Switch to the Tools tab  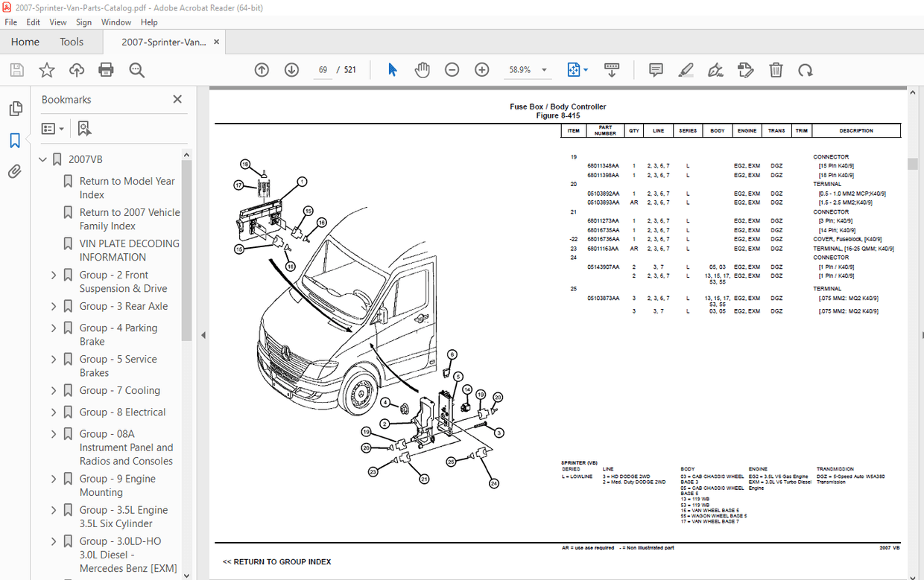[x=72, y=42]
